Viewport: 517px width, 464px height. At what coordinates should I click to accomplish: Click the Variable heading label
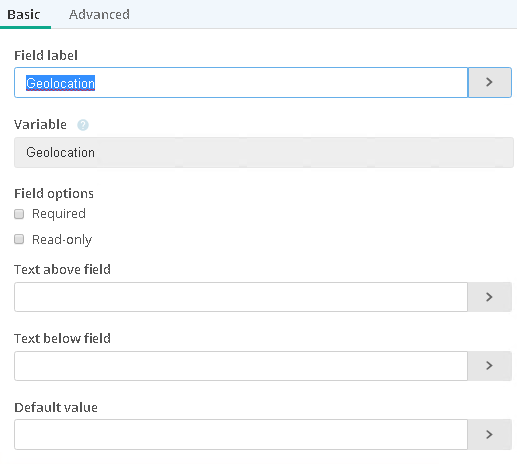click(40, 125)
